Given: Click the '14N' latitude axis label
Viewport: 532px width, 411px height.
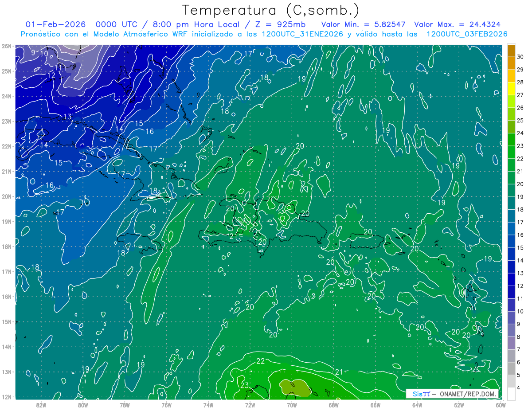Looking at the screenshot, I should 6,347.
